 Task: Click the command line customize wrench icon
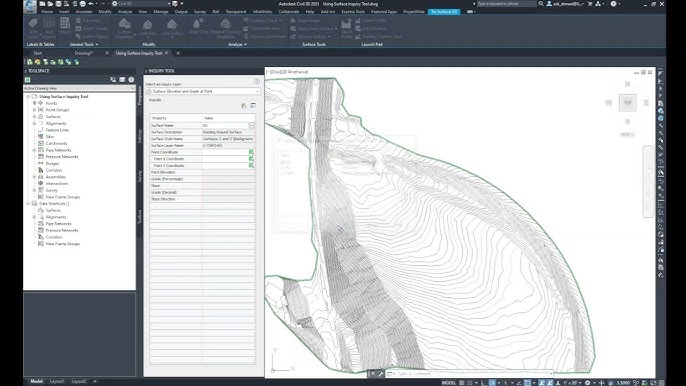(x=380, y=374)
